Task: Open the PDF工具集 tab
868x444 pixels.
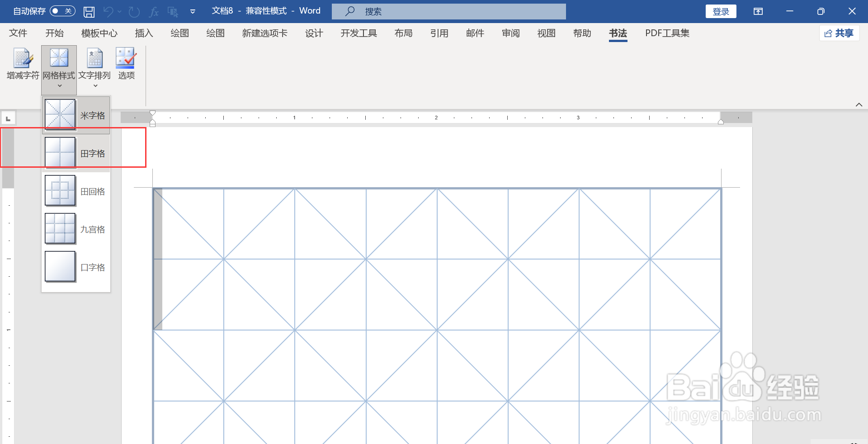Action: tap(667, 33)
